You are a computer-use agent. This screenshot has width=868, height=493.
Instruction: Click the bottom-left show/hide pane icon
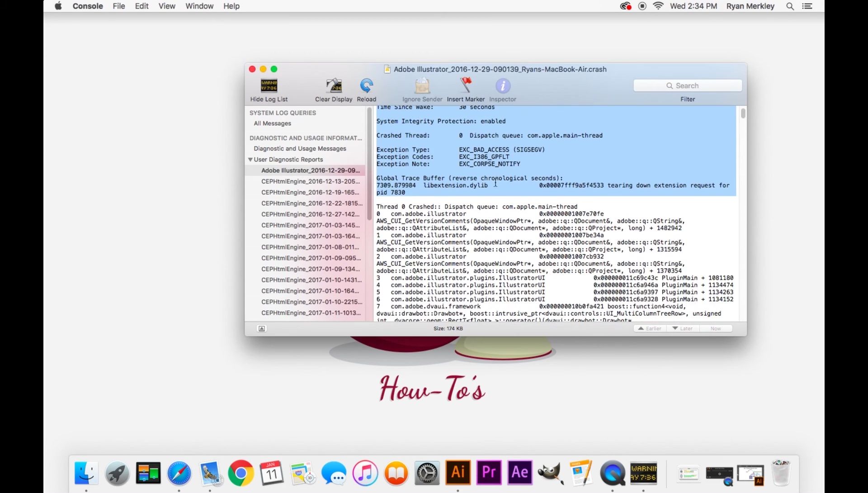tap(262, 328)
